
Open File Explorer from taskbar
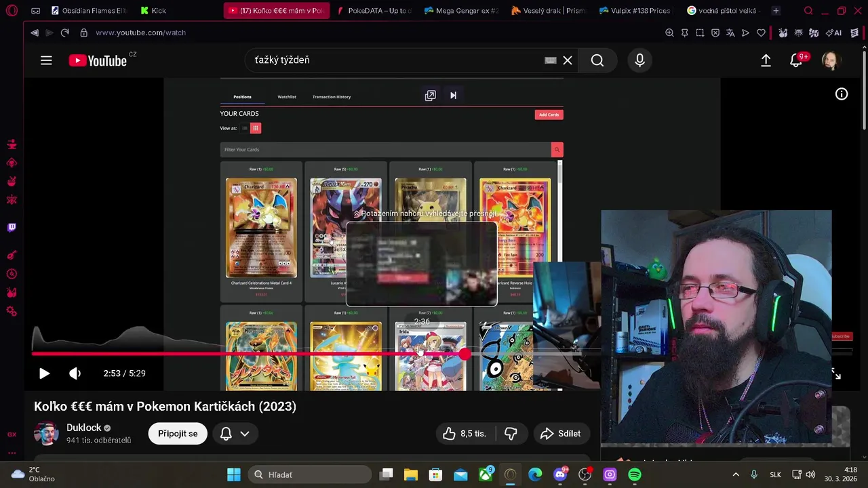point(411,474)
